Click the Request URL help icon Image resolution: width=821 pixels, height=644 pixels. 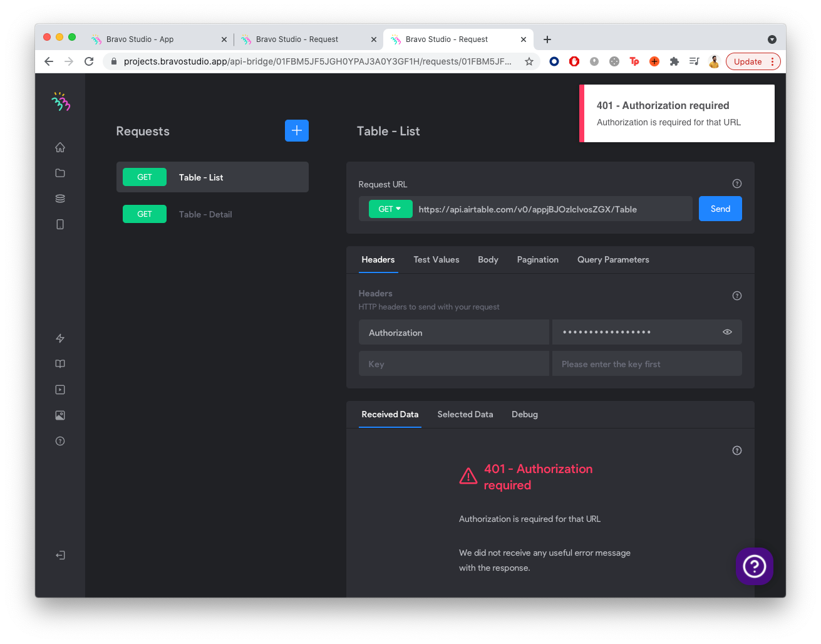click(x=737, y=184)
